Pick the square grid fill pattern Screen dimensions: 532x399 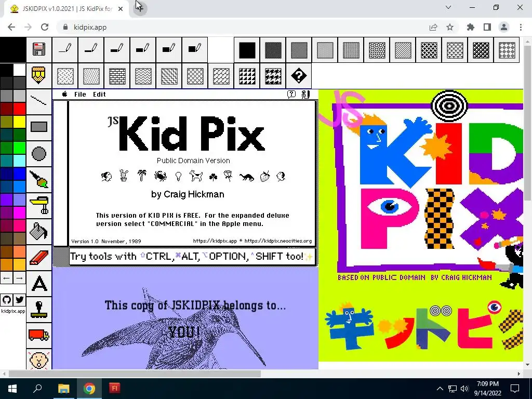tap(351, 50)
